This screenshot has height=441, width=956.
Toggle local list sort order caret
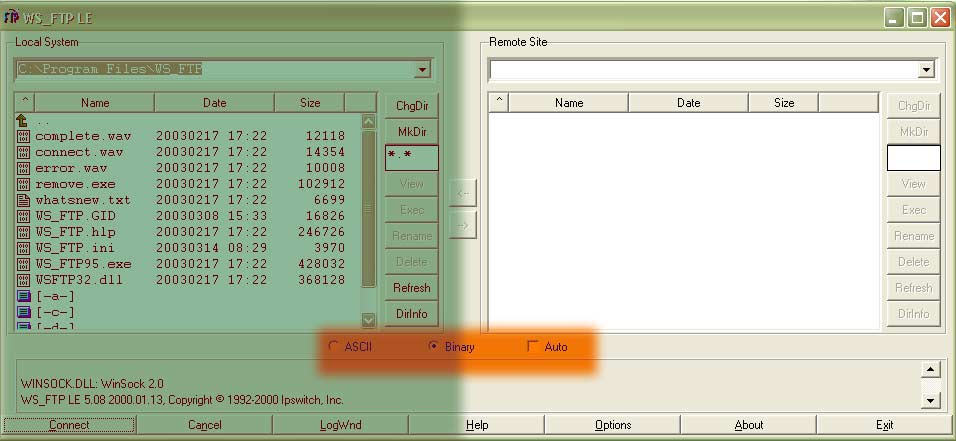coord(24,102)
